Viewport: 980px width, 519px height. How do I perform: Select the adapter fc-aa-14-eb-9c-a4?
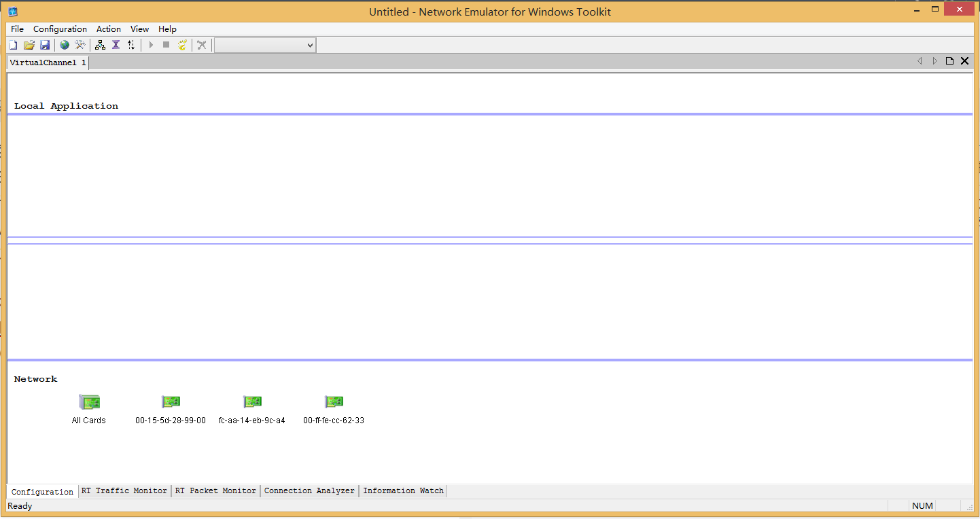click(x=252, y=402)
